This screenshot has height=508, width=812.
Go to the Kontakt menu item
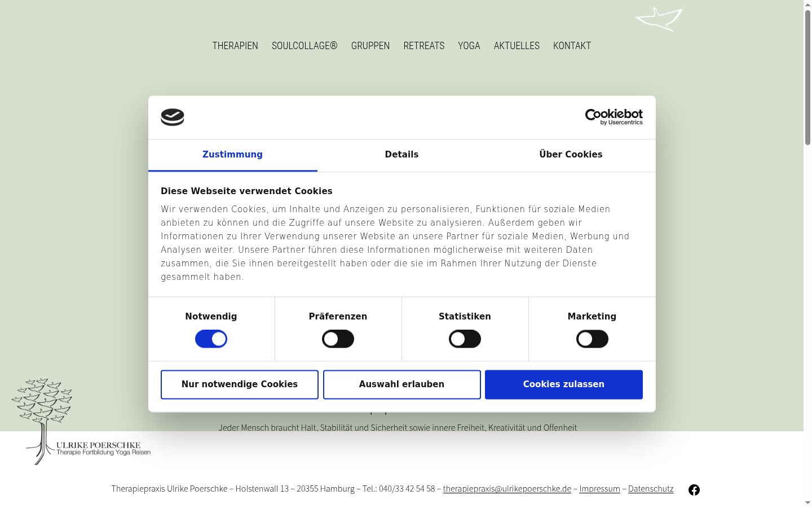[572, 46]
